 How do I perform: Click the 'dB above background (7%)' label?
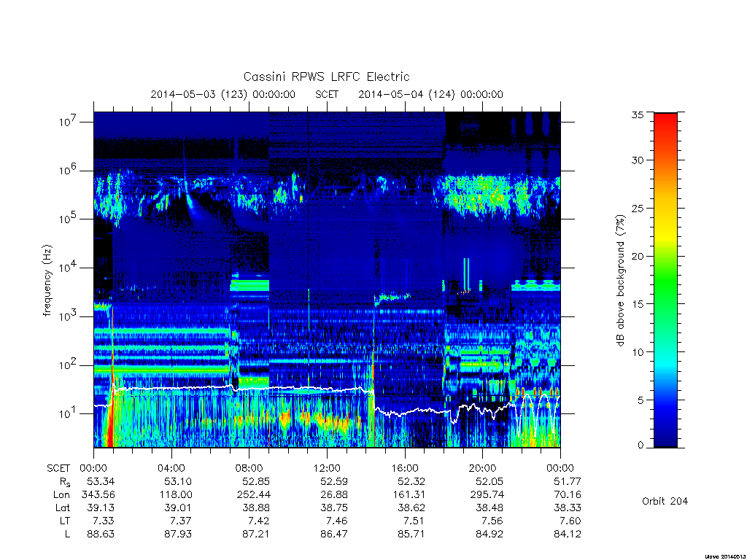(x=620, y=281)
